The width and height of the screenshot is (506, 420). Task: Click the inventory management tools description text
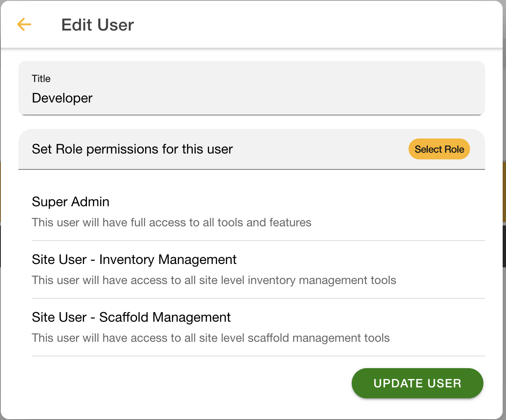coord(214,280)
